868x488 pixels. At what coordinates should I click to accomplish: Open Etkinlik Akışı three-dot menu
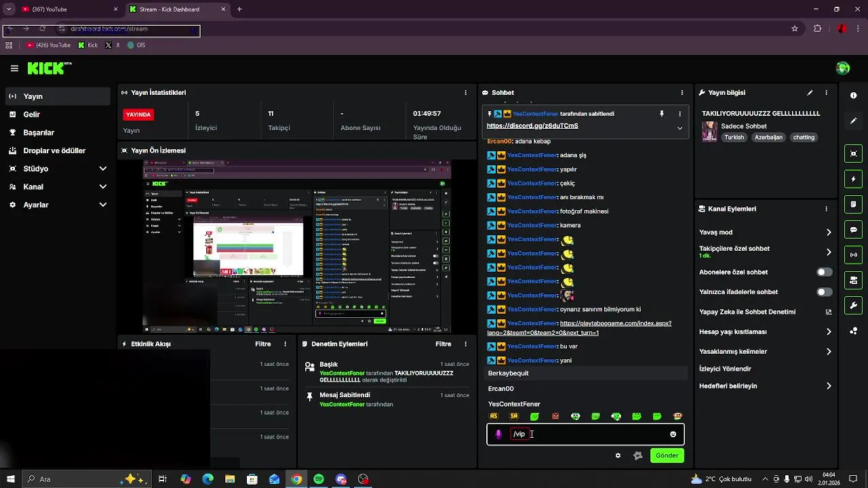pyautogui.click(x=285, y=344)
